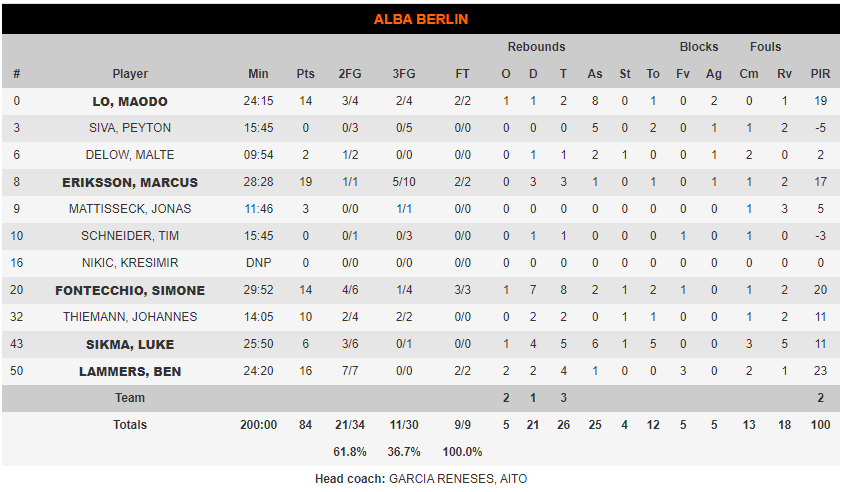Open SIVA, PEYTON player entry
842x492 pixels.
pyautogui.click(x=130, y=128)
